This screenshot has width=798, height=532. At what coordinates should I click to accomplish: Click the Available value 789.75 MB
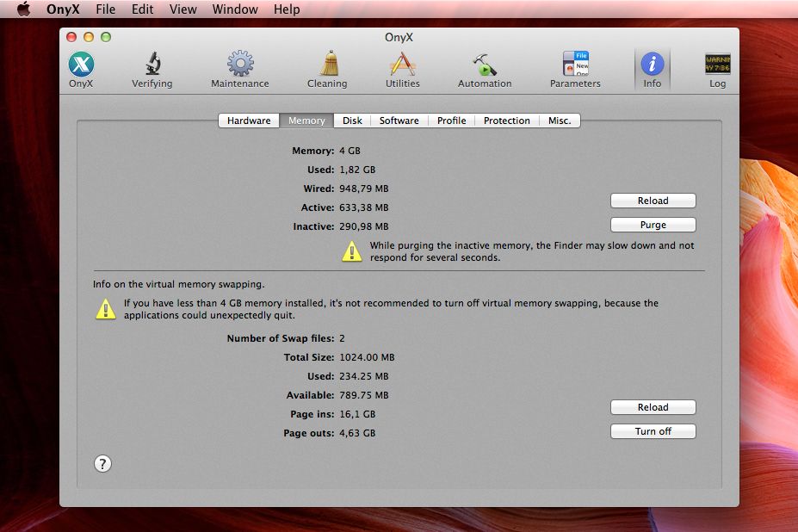[x=364, y=395]
